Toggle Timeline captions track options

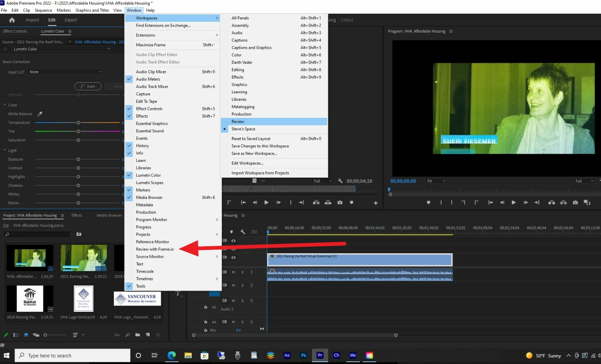click(254, 232)
